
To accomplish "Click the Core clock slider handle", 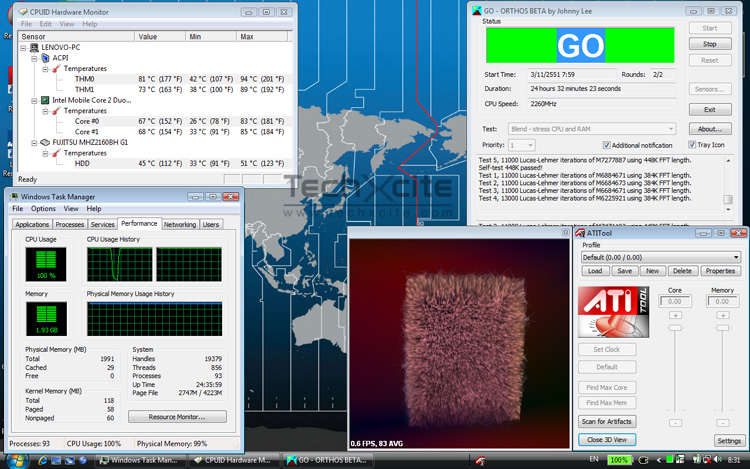I will (x=675, y=328).
